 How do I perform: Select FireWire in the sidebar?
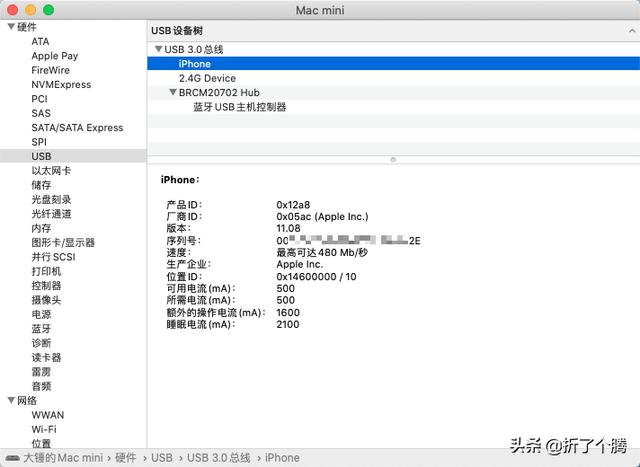(50, 70)
